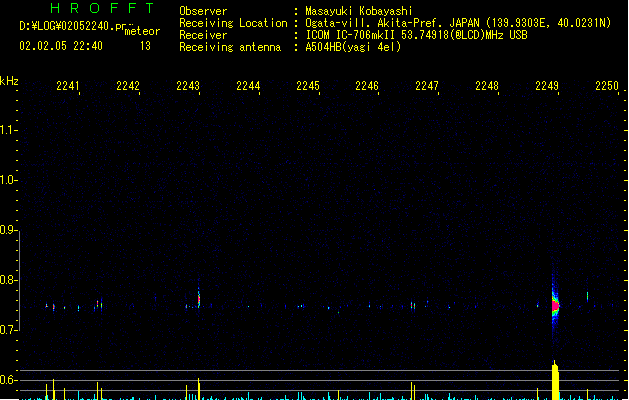Click the 2244 time axis marker
The image size is (629, 400).
pos(248,85)
